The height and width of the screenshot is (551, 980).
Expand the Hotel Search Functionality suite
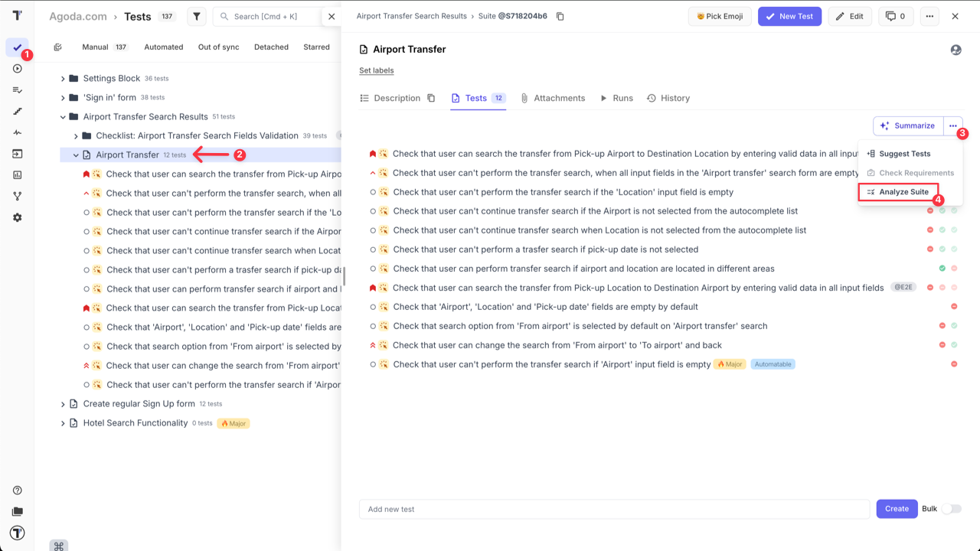pyautogui.click(x=63, y=422)
